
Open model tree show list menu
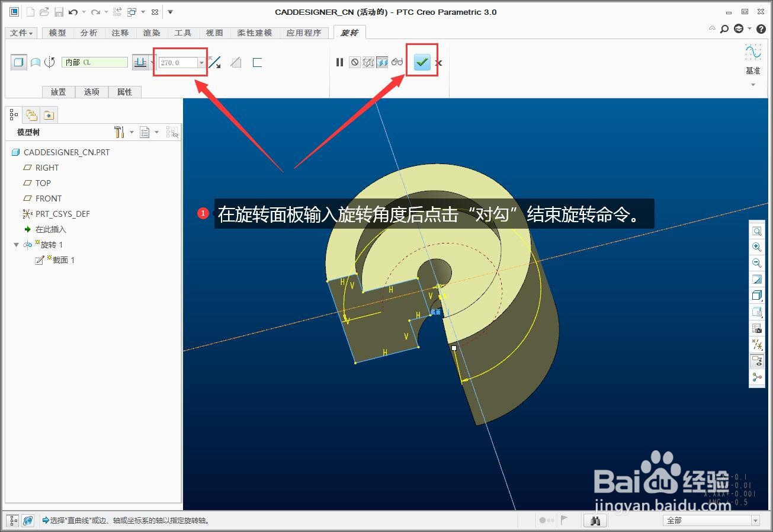coord(145,132)
